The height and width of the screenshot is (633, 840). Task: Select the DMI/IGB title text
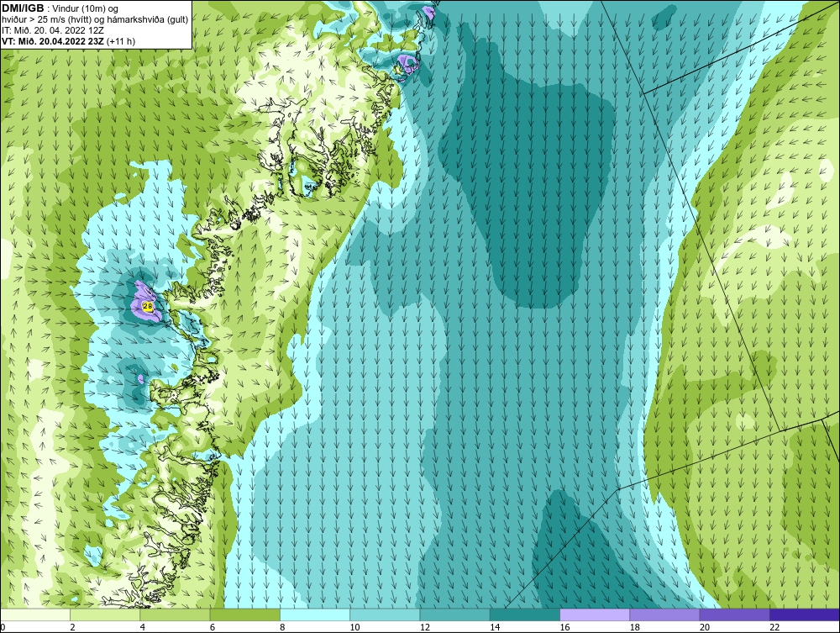tap(23, 8)
